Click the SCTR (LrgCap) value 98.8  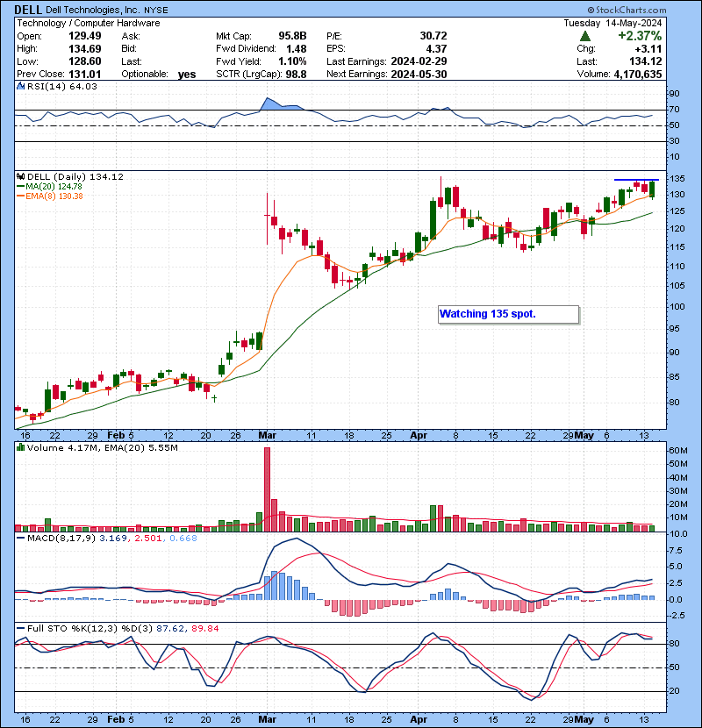(297, 75)
